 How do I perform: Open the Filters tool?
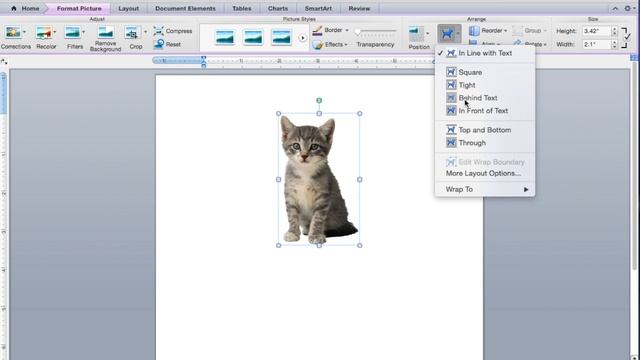click(x=73, y=32)
